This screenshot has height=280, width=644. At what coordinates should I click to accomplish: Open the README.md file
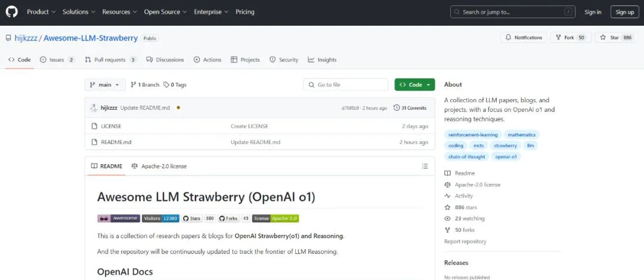tap(116, 142)
